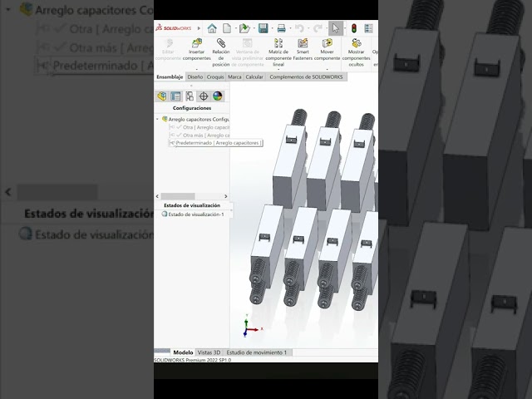
Task: Click Configuraciones panel heading
Action: tap(192, 108)
